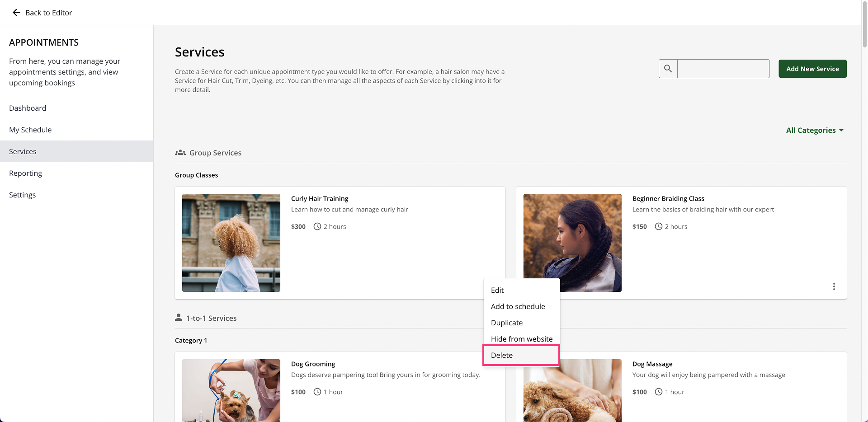Click the back arrow icon
868x422 pixels.
click(16, 13)
